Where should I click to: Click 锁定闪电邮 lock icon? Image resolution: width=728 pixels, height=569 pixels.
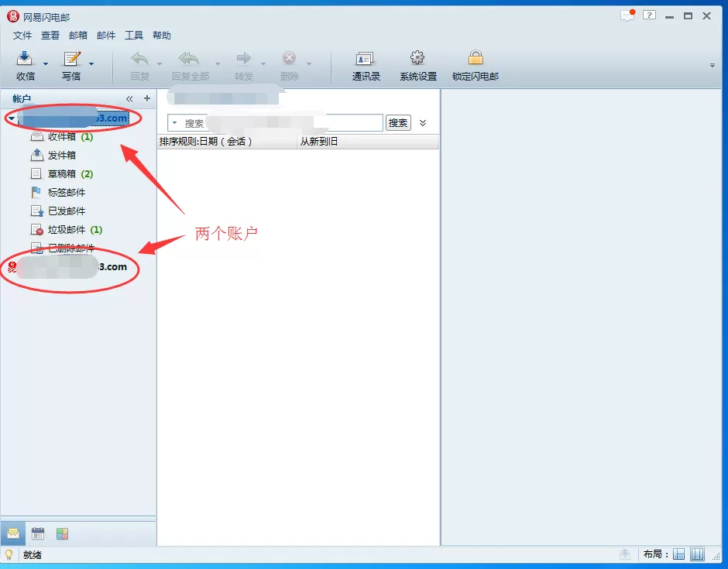(x=476, y=57)
